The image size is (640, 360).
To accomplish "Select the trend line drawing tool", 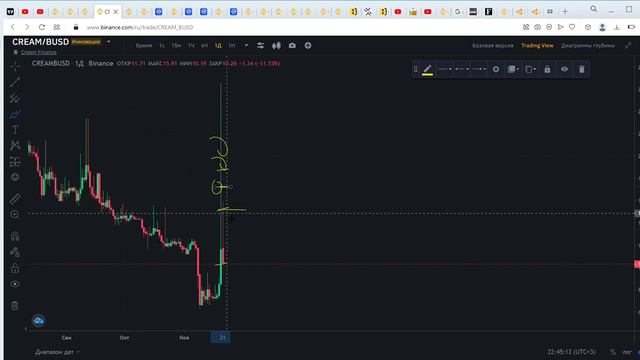I will pyautogui.click(x=15, y=82).
